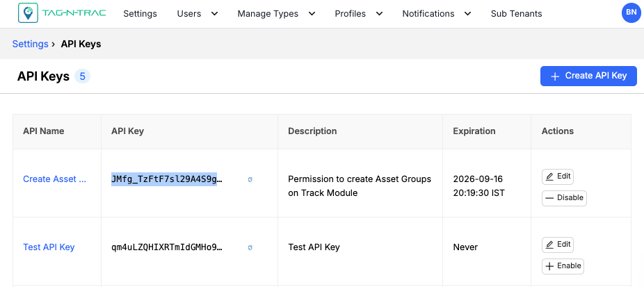Navigate to Settings via breadcrumb

[x=30, y=44]
